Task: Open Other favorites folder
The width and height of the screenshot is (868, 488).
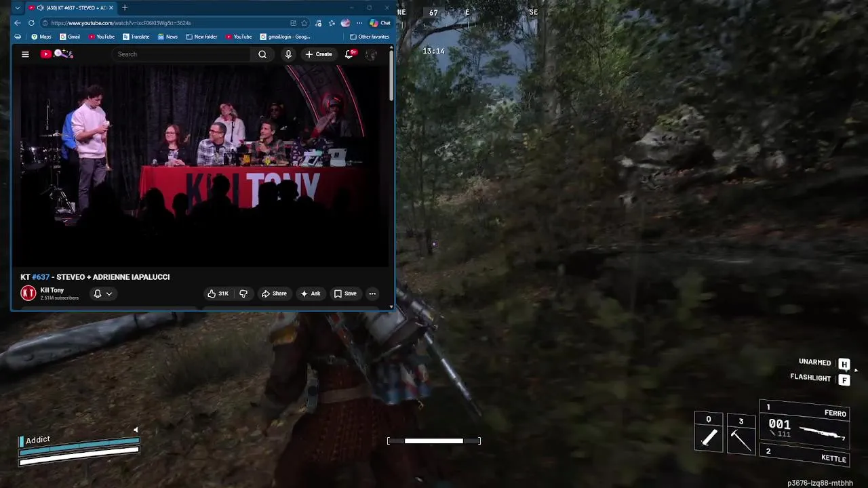Action: point(370,37)
